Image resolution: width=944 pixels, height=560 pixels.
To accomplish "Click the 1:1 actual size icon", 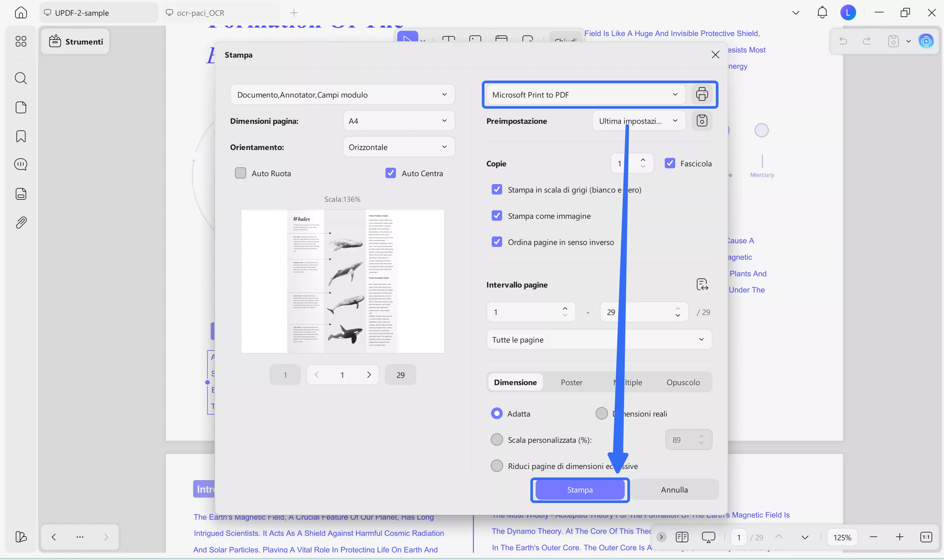I will (x=926, y=537).
